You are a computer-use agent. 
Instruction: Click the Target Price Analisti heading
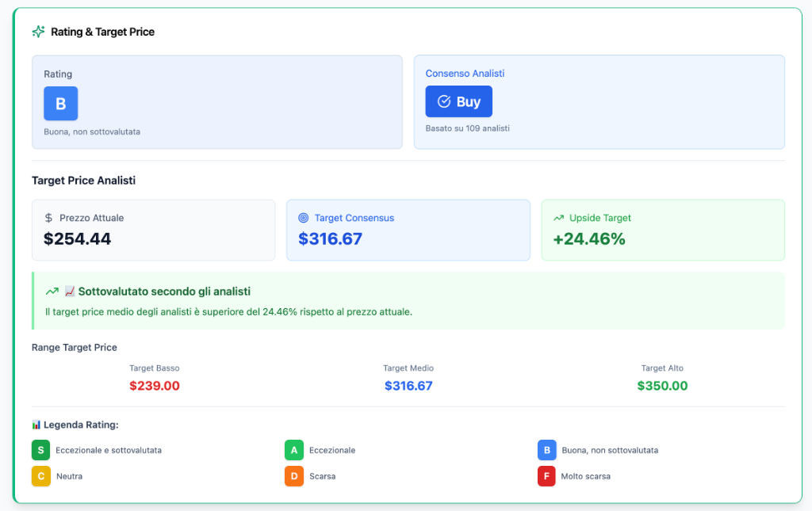pyautogui.click(x=83, y=181)
